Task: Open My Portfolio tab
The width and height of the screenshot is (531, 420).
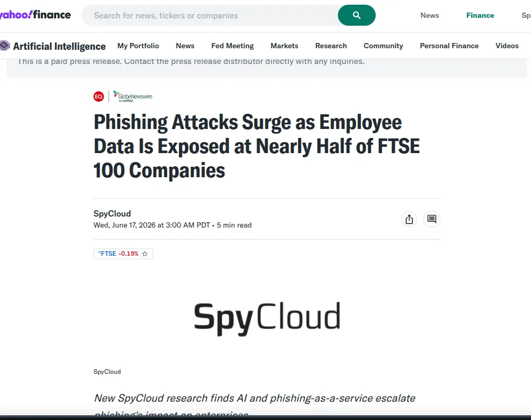Action: click(138, 46)
